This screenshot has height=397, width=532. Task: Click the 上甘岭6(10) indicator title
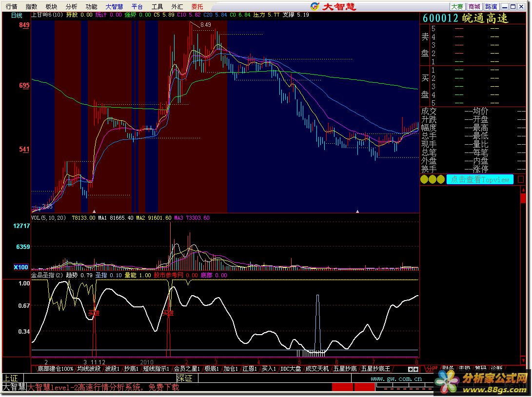click(x=47, y=15)
